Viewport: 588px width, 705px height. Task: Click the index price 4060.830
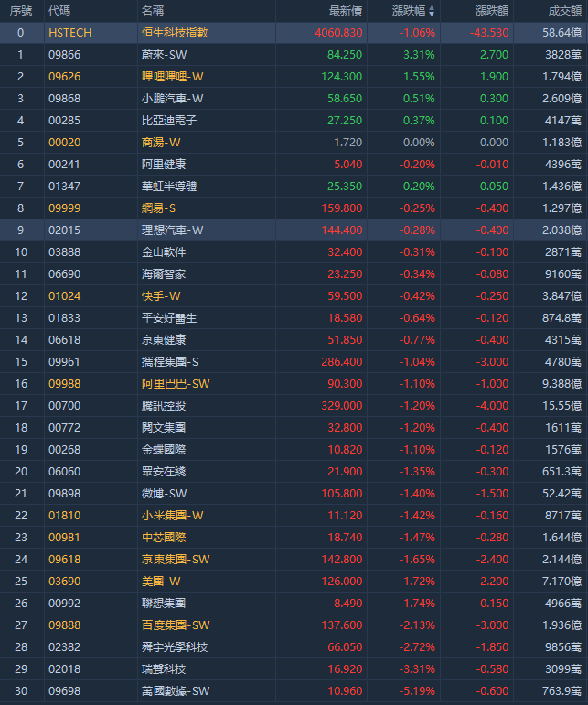(x=338, y=33)
